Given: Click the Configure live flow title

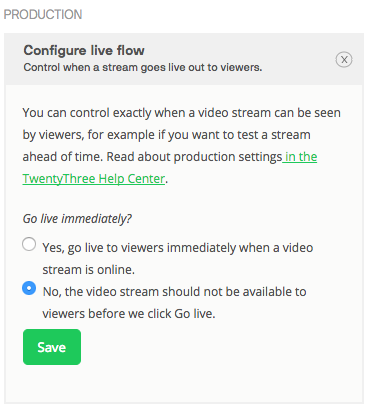Looking at the screenshot, I should click(x=84, y=50).
